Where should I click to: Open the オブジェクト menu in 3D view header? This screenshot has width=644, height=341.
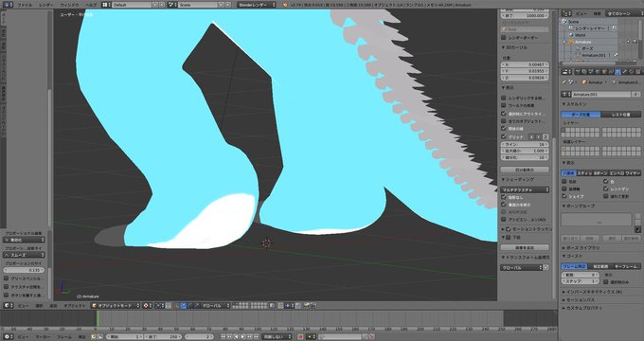[x=74, y=306]
